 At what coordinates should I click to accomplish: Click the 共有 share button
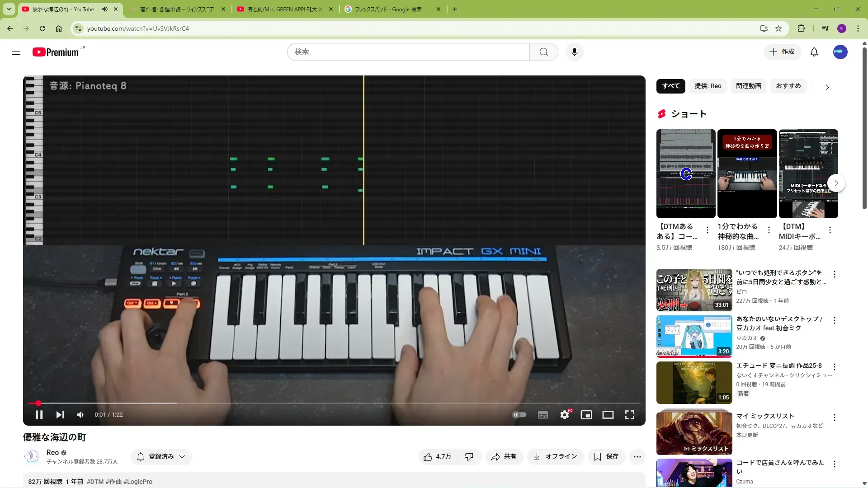click(x=504, y=457)
